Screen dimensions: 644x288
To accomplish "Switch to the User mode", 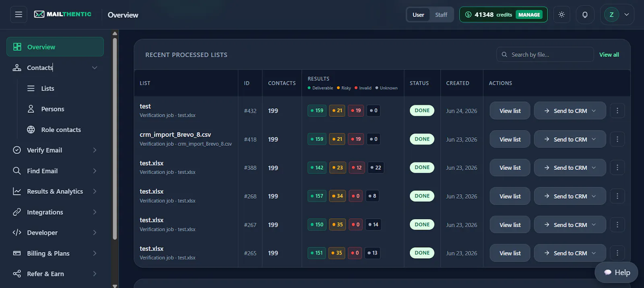I will pos(418,15).
